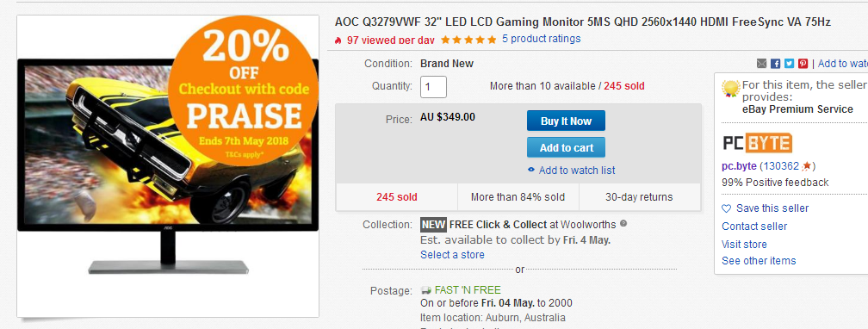Click the help icon beside Woolworths

623,224
